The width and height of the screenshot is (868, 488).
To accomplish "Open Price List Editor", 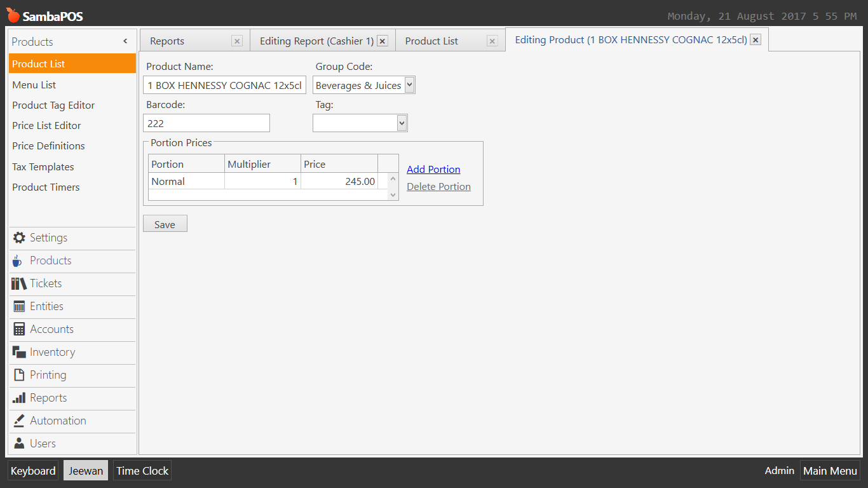I will point(72,125).
